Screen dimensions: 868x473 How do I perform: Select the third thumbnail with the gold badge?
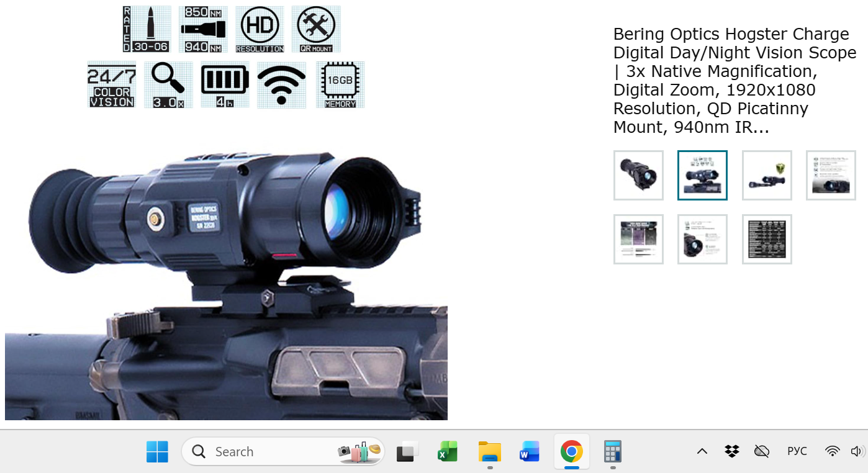(x=767, y=175)
